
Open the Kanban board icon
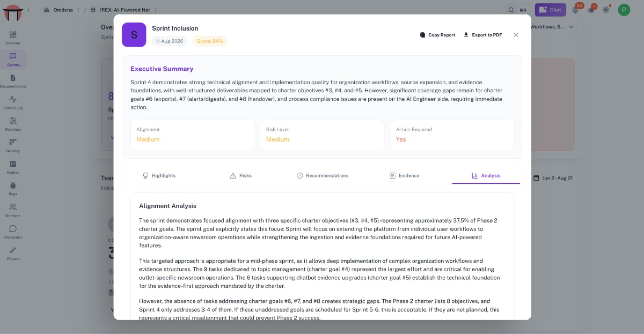13,167
